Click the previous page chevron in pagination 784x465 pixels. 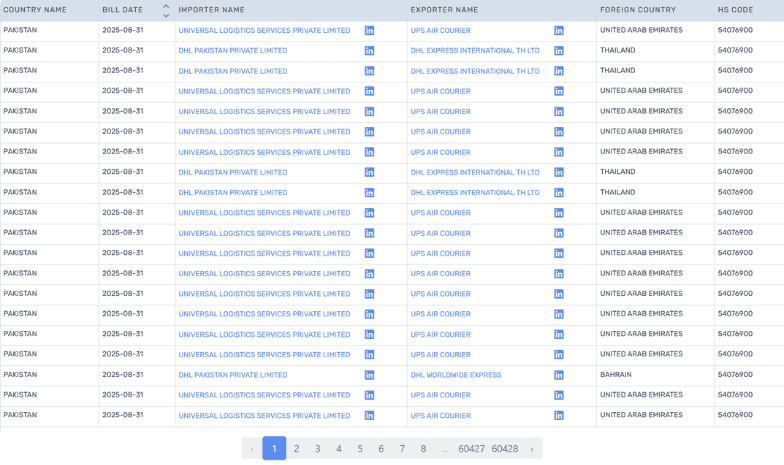click(x=251, y=449)
